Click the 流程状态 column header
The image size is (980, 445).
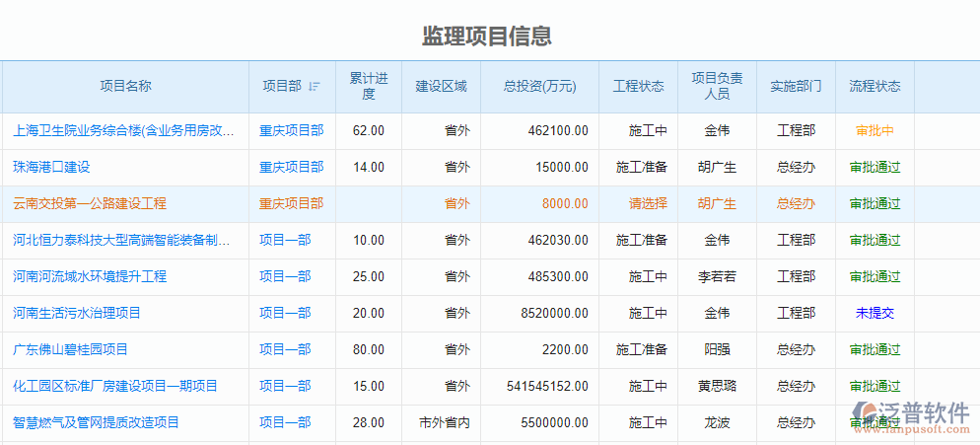875,87
